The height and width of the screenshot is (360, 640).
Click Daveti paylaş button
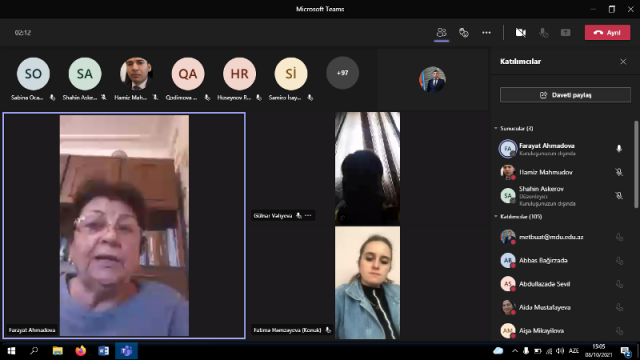point(565,95)
